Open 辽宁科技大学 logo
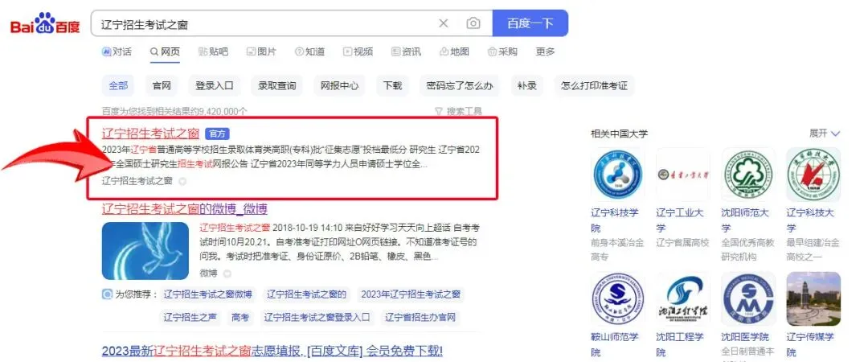This screenshot has height=362, width=868. 813,175
